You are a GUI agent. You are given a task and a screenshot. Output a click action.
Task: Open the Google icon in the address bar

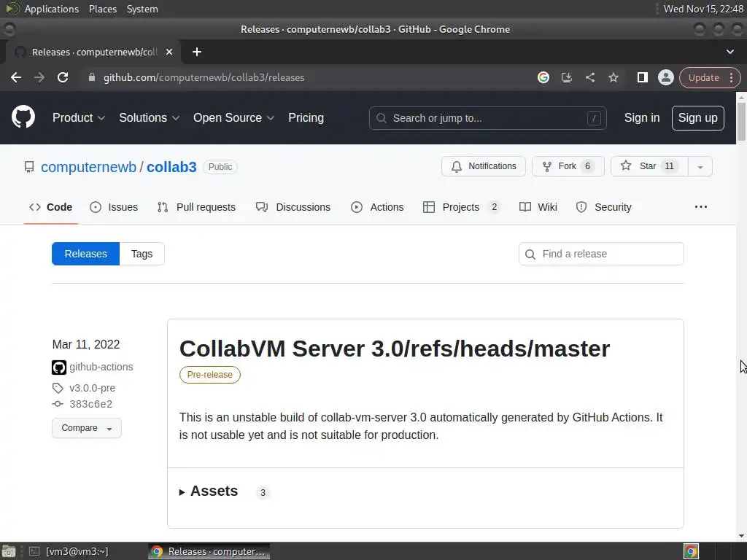(x=543, y=77)
